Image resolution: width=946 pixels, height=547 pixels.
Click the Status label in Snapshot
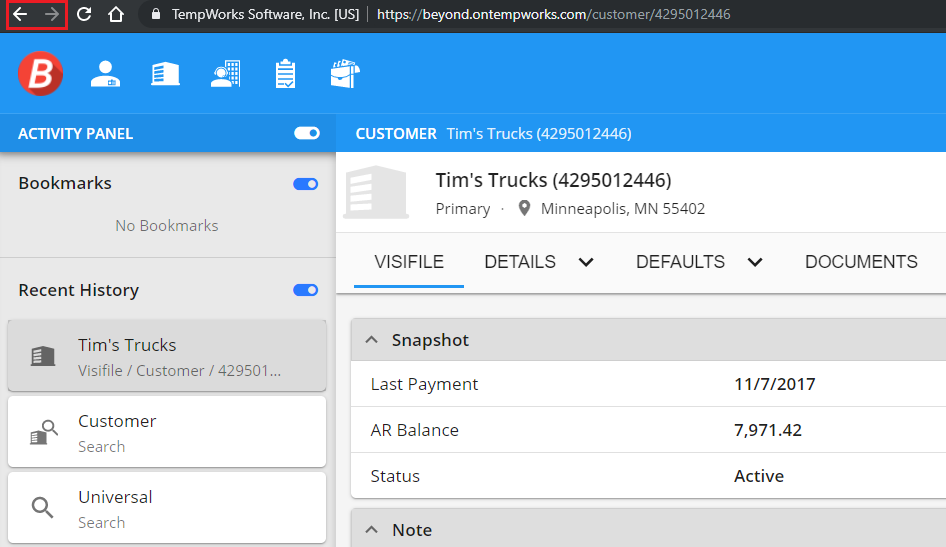point(395,476)
